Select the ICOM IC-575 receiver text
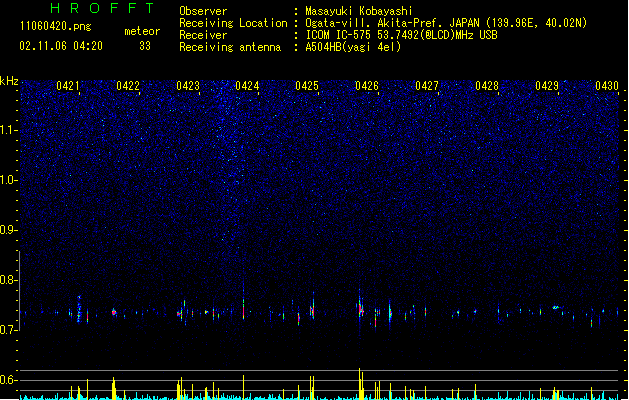629x400 pixels. [x=401, y=35]
